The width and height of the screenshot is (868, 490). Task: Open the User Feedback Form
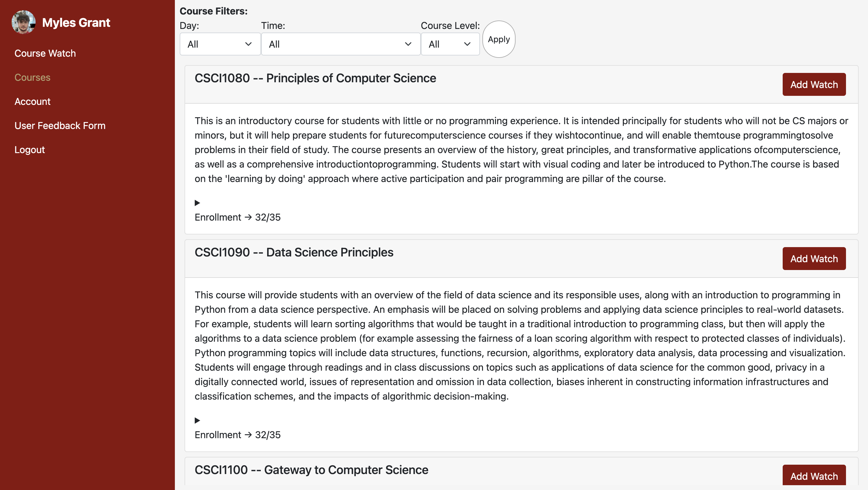point(60,126)
